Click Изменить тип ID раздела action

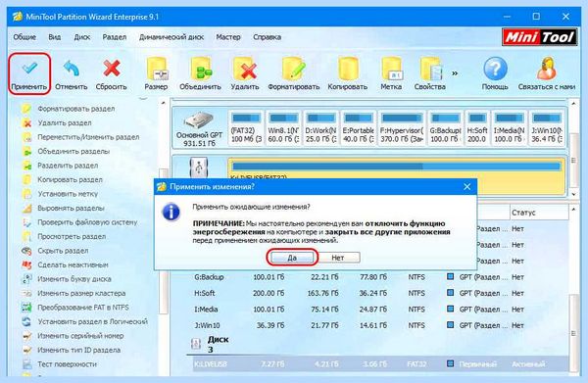79,351
